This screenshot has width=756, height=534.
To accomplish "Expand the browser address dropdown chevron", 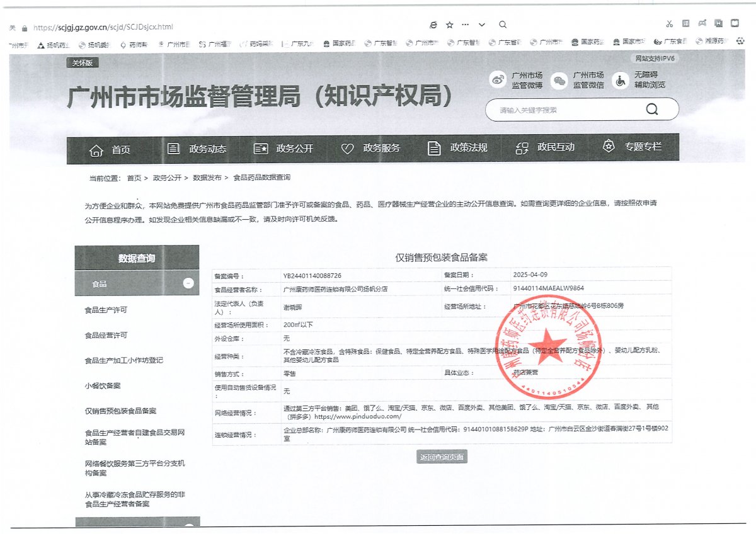I will [483, 25].
